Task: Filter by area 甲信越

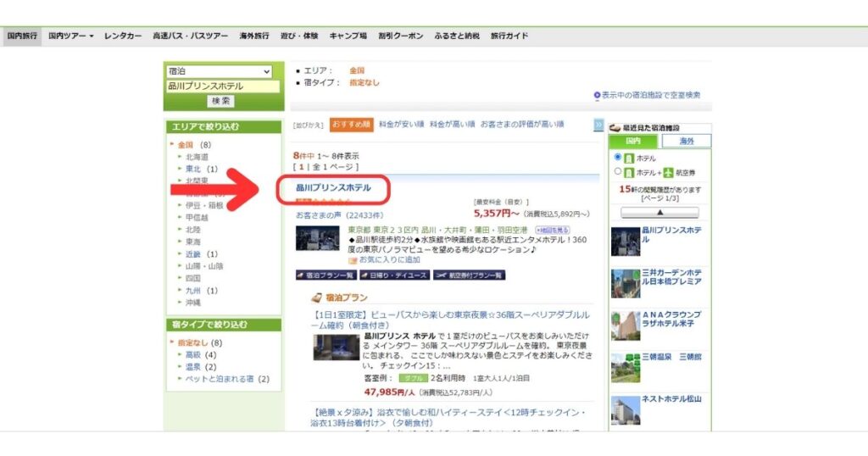Action: click(197, 218)
